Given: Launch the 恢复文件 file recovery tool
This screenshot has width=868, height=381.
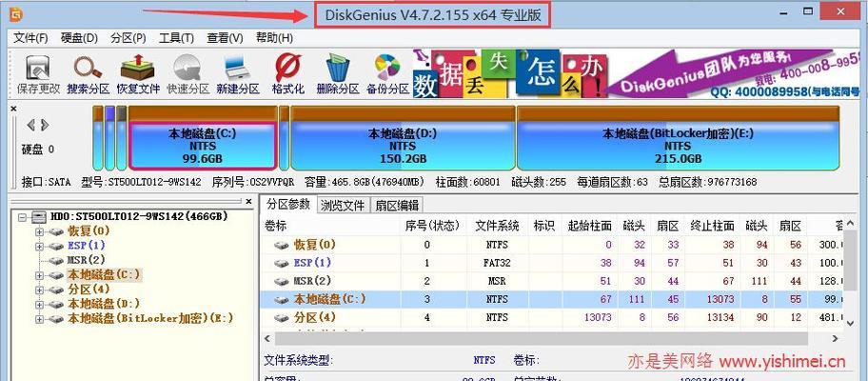Looking at the screenshot, I should coord(138,74).
